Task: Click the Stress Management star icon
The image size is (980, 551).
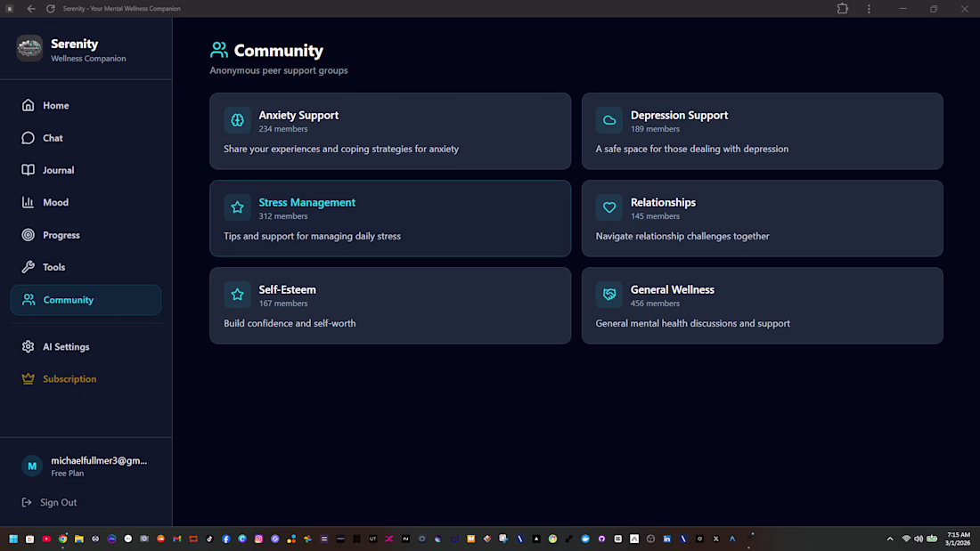Action: click(x=238, y=207)
